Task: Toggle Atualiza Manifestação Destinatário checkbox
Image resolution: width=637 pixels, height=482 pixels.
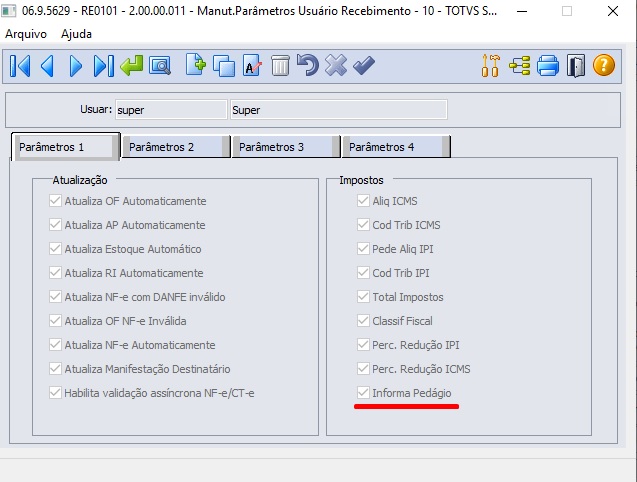Action: (55, 369)
